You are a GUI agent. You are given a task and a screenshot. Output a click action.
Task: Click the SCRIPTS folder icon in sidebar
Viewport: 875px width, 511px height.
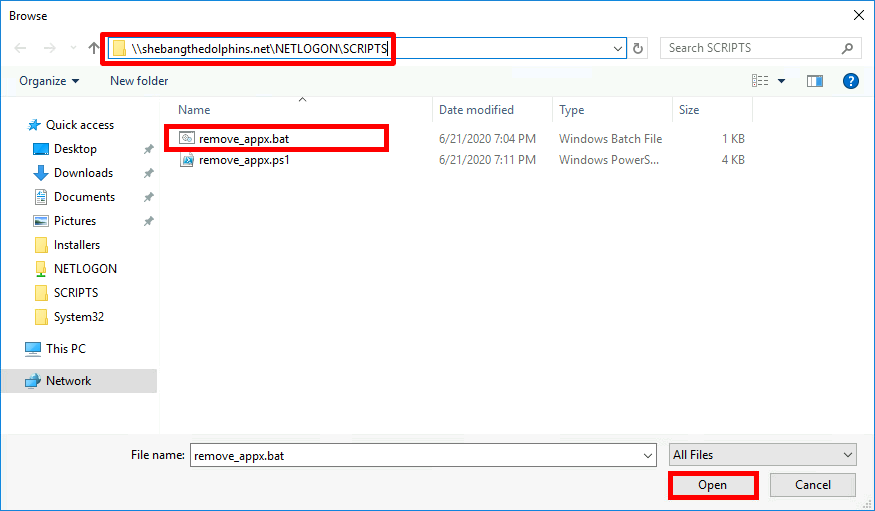click(41, 293)
